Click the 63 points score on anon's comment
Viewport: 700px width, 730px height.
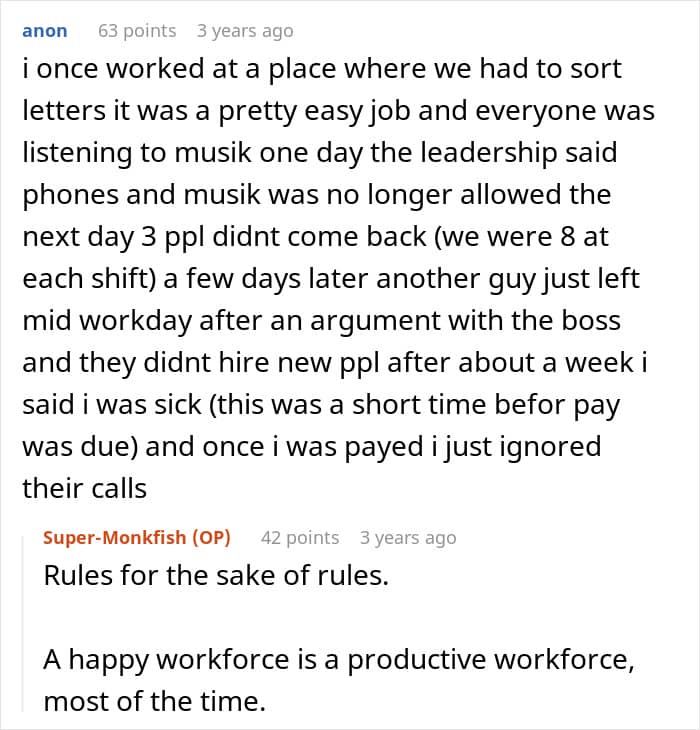pos(137,31)
